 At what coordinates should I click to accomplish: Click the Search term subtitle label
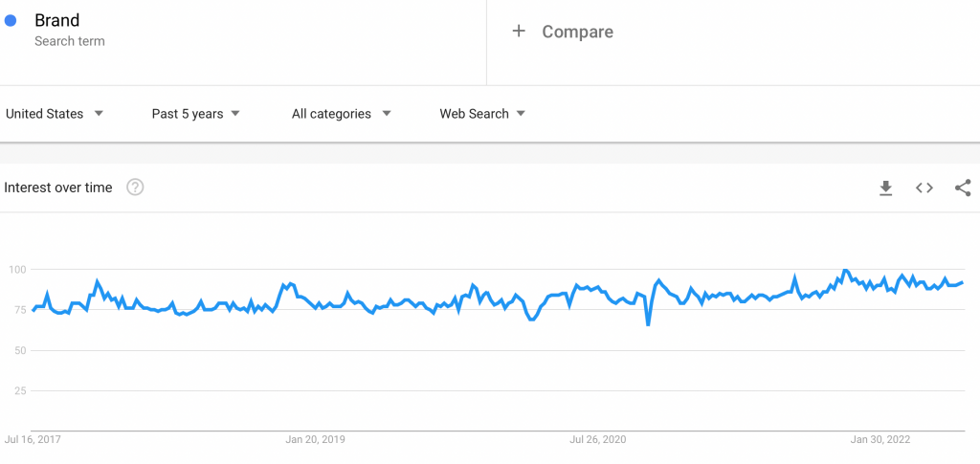click(69, 41)
